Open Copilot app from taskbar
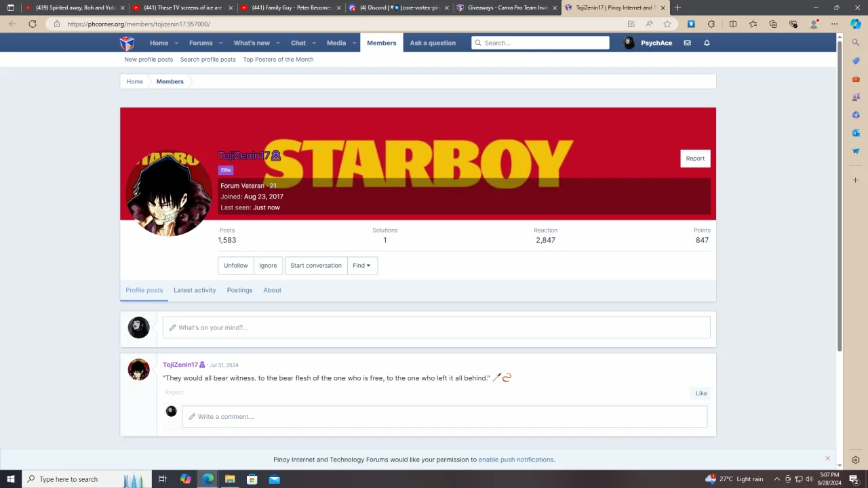The width and height of the screenshot is (868, 488). [x=185, y=479]
